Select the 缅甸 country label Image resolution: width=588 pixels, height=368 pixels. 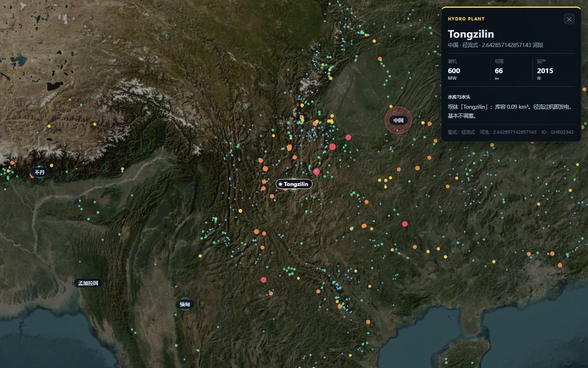point(185,304)
